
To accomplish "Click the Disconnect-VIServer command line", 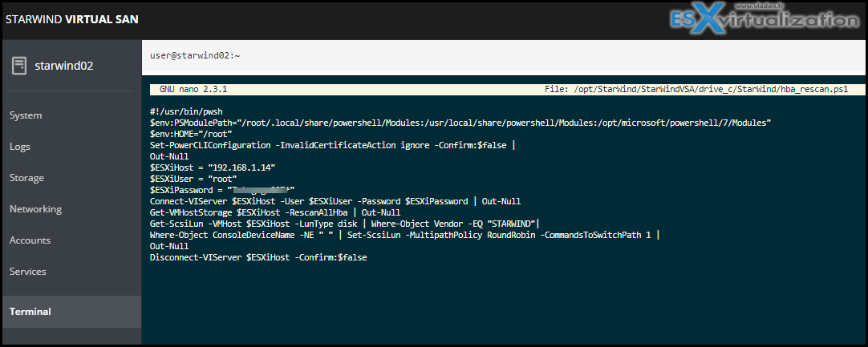I will click(x=258, y=258).
